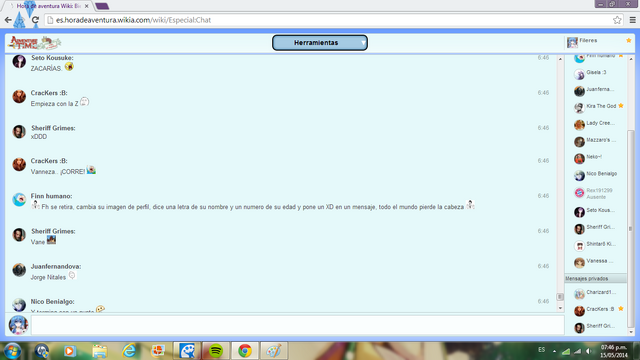Click the chat area vertical scrollbar thumb
The image size is (640, 360).
click(x=560, y=297)
